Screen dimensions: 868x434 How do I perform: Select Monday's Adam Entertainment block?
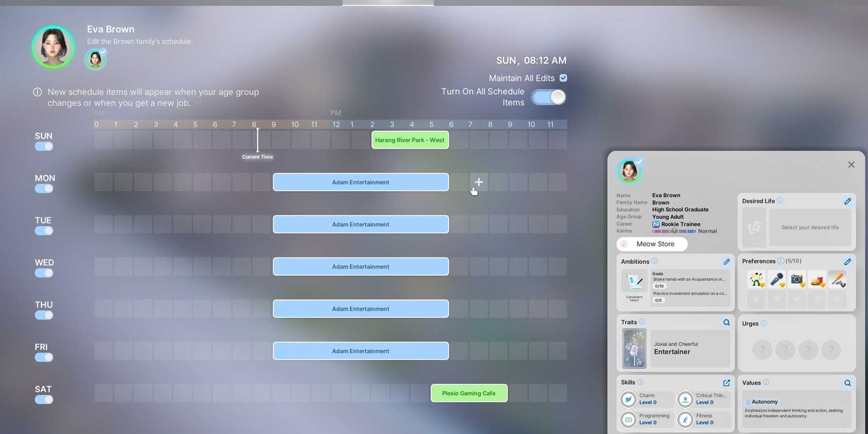[x=360, y=182]
